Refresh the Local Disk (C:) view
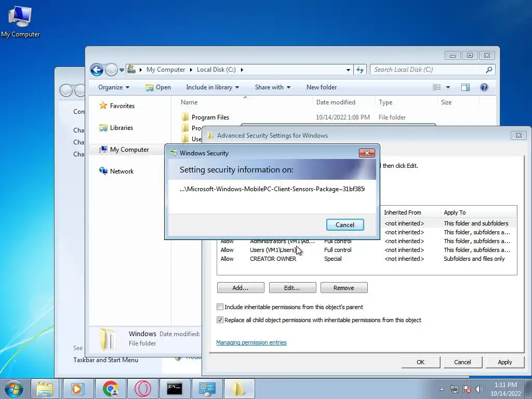 (360, 70)
